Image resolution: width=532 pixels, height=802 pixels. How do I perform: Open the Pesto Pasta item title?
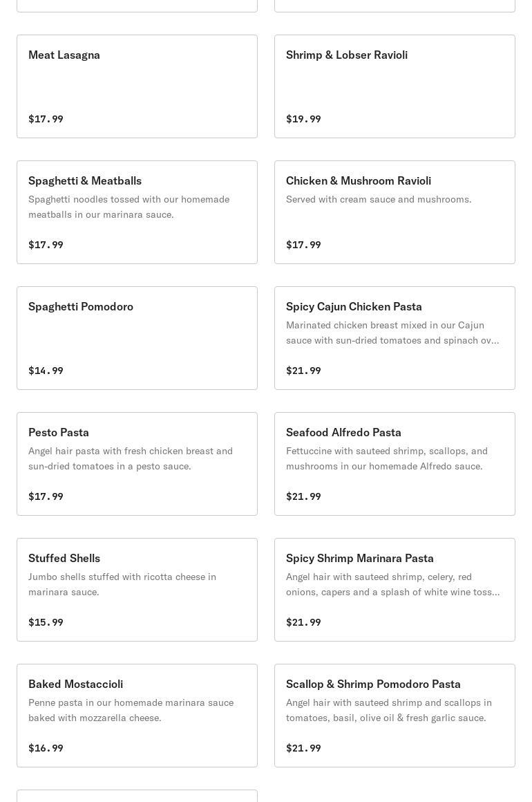[59, 433]
